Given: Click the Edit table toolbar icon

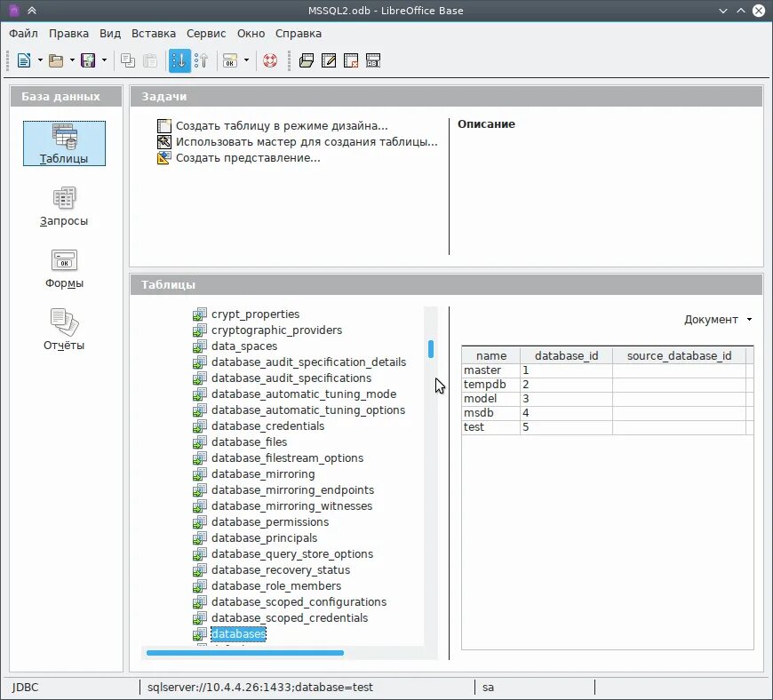Looking at the screenshot, I should (x=329, y=60).
